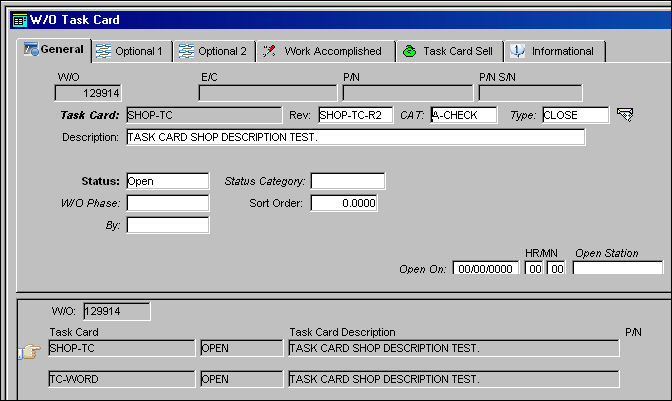This screenshot has width=672, height=401.
Task: Click the Task Card Description column header
Action: click(342, 332)
